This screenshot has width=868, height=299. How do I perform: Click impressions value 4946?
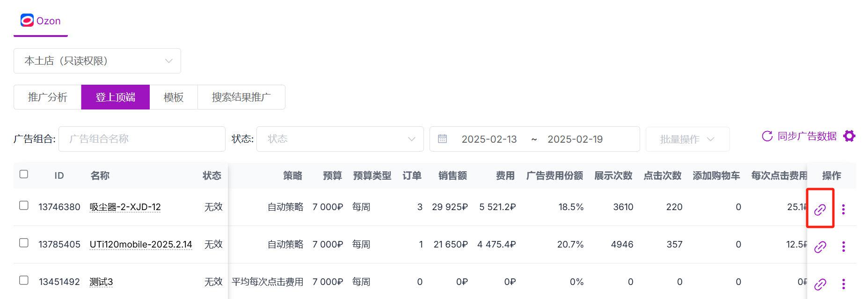click(622, 244)
